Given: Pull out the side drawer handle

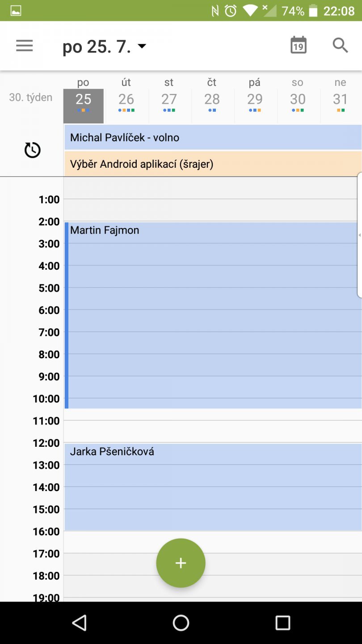Looking at the screenshot, I should point(359,235).
